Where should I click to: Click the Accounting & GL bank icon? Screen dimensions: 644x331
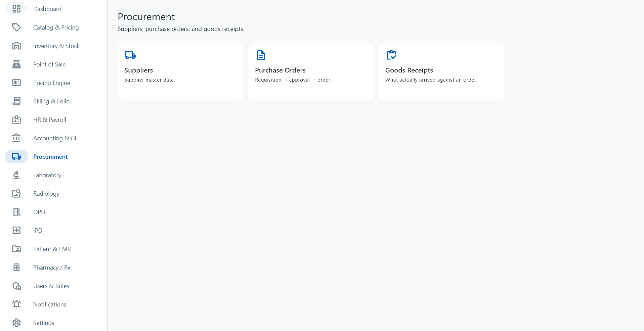click(16, 138)
